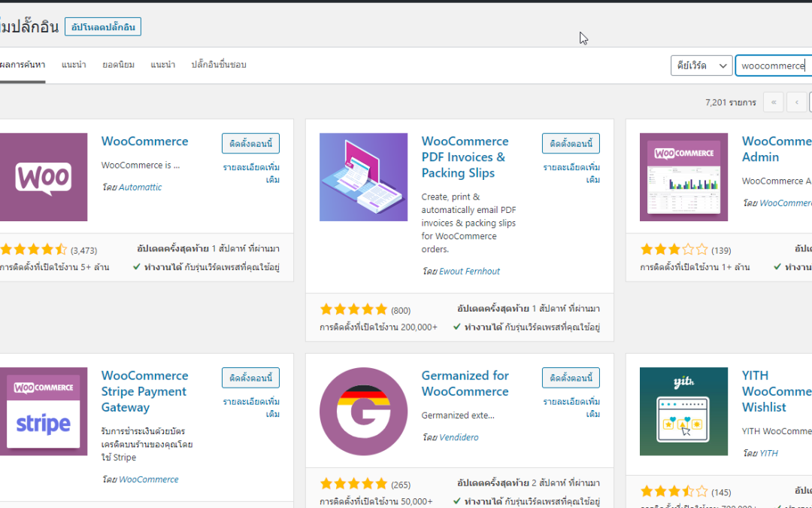Click the WooCommerce plugin logo thumbnail

[44, 178]
